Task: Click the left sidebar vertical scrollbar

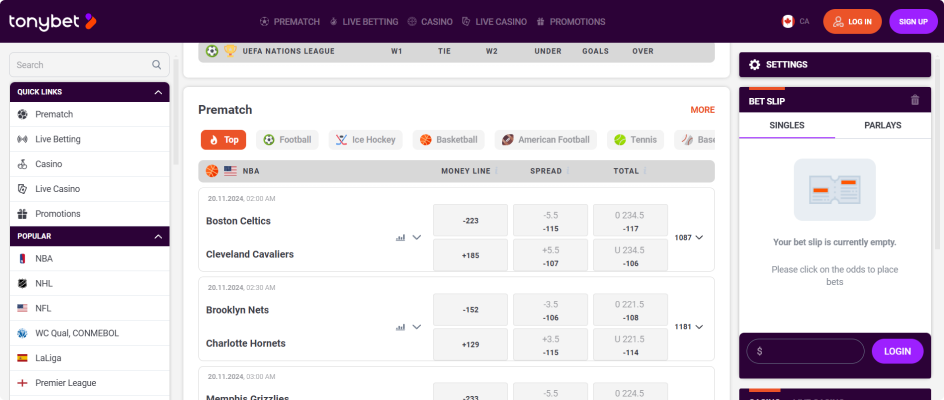Action: [176, 111]
